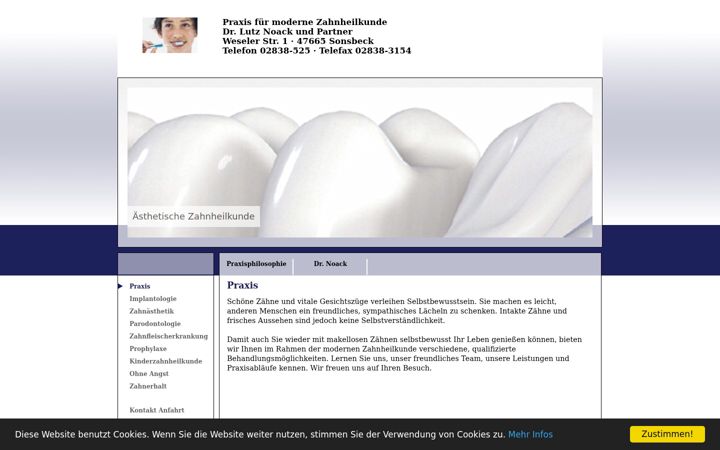The width and height of the screenshot is (720, 450).
Task: Click the Ästhetische Zahnheilkunde banner caption
Action: [193, 216]
